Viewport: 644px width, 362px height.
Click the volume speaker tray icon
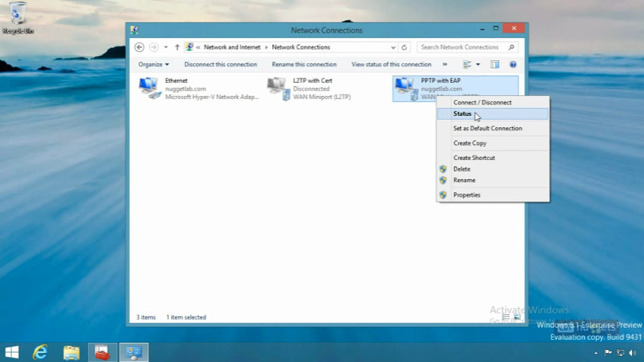pyautogui.click(x=633, y=352)
